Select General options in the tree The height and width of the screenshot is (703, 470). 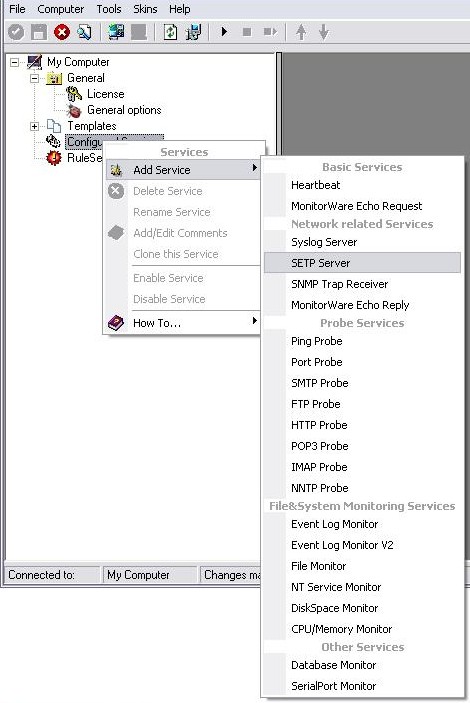pyautogui.click(x=124, y=110)
